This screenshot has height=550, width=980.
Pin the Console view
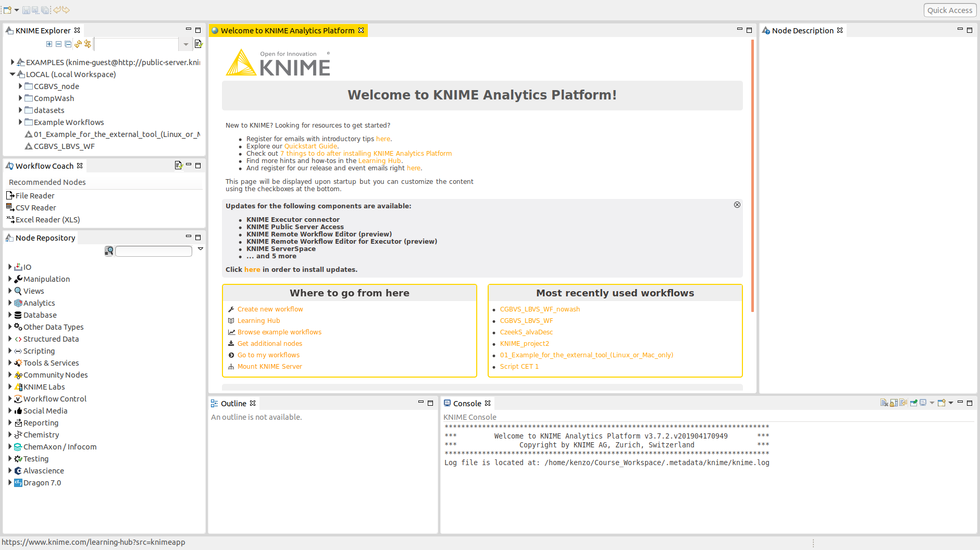(x=913, y=403)
